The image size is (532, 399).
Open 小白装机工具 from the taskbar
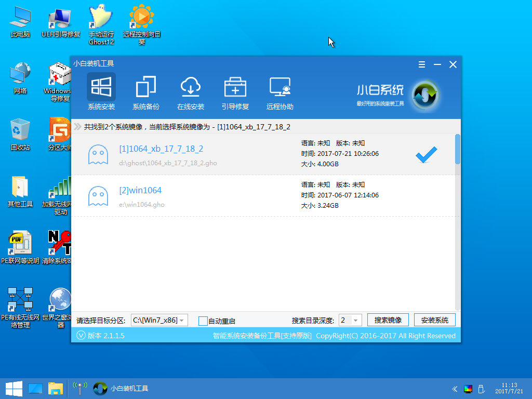click(120, 388)
